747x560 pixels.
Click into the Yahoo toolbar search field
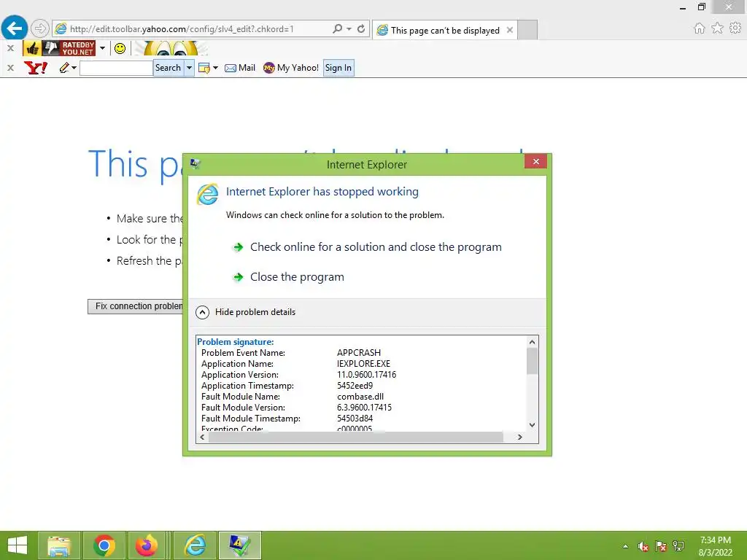116,68
